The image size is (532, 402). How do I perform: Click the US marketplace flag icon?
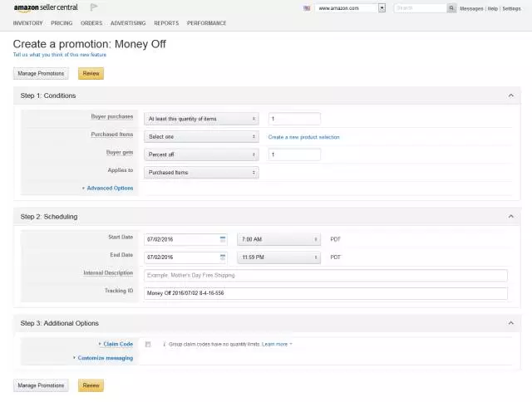click(x=307, y=8)
